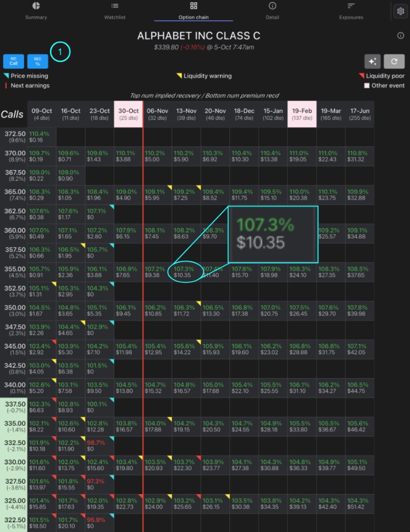Screen dimensions: 410x532
Task: Toggle the REC % button
Action: pyautogui.click(x=37, y=61)
